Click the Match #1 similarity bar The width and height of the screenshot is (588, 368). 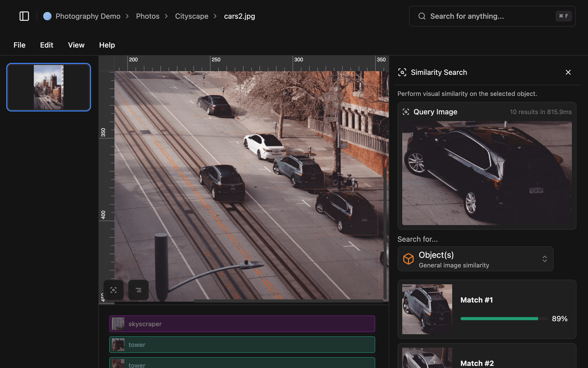pos(503,319)
